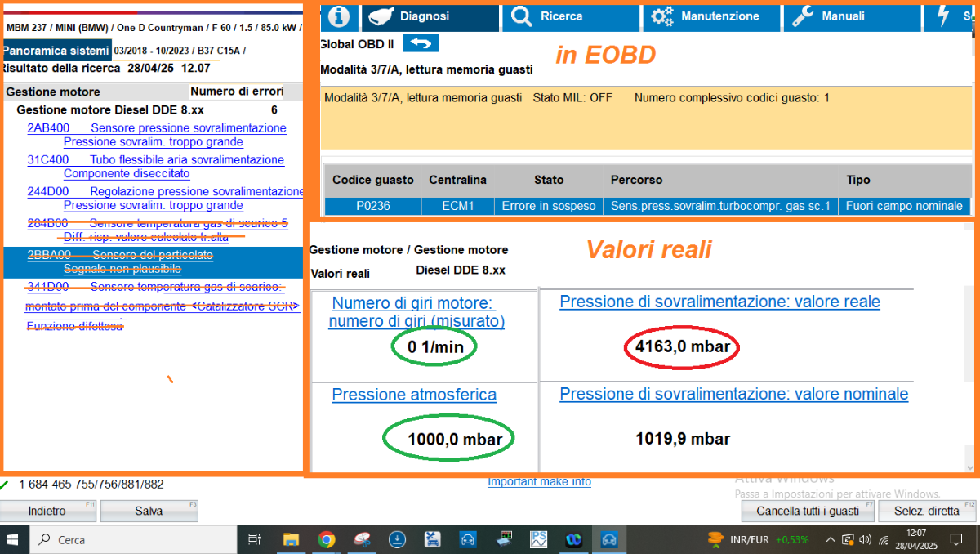Open the info icon tab
980x554 pixels.
tap(338, 16)
